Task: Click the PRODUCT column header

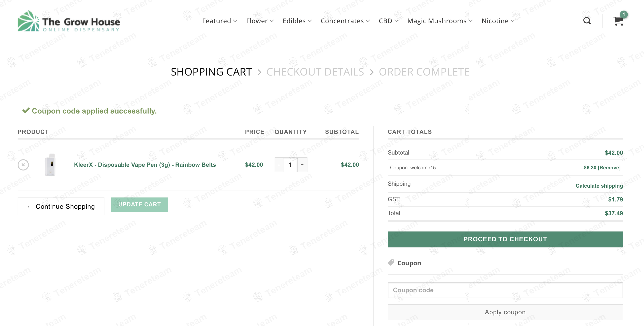Action: click(x=33, y=132)
